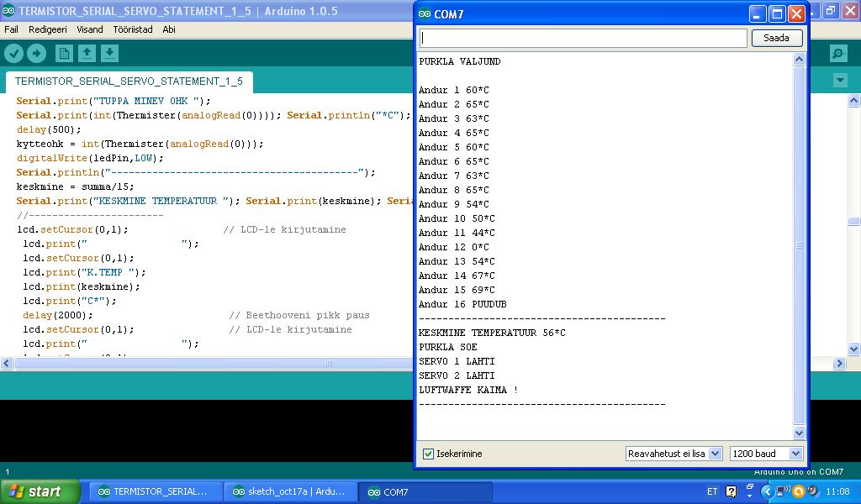Create a new sketch with New icon
The width and height of the screenshot is (861, 504).
(64, 54)
